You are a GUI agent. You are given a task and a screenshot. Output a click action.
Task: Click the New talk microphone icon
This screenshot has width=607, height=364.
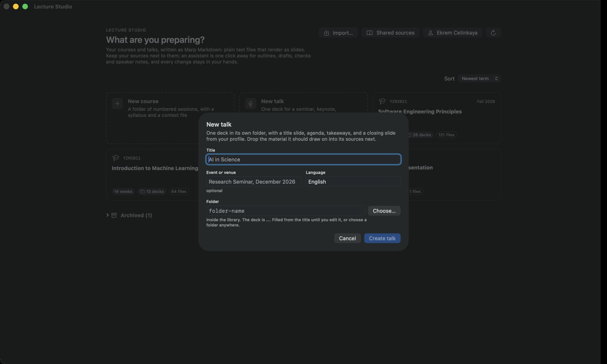(251, 104)
